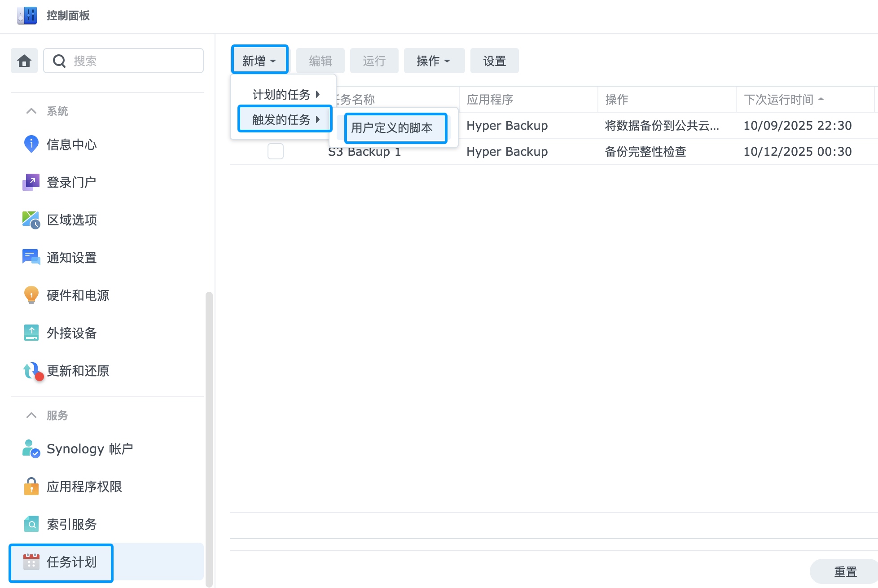This screenshot has height=588, width=878.
Task: Open Update & Restore (更新和还原) icon
Action: point(31,371)
